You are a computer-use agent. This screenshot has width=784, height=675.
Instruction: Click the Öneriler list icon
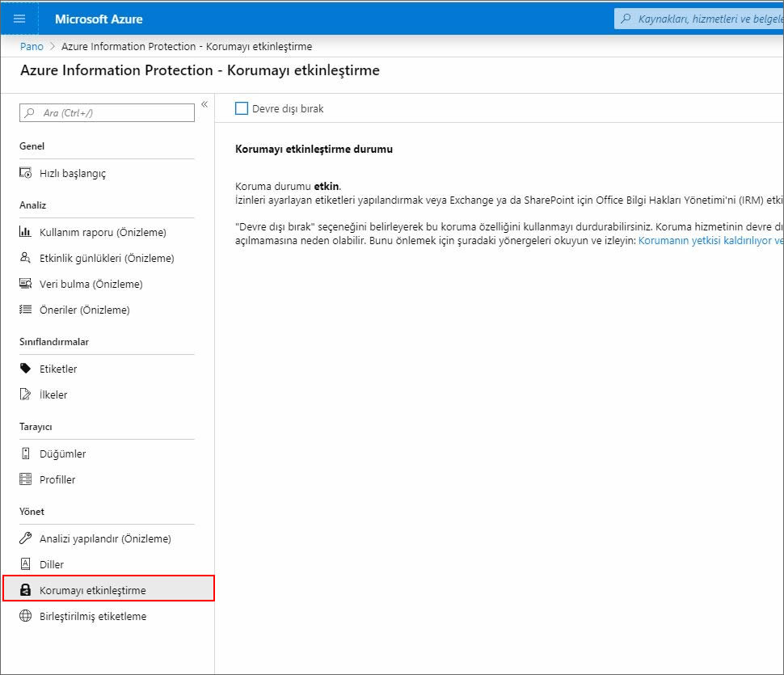26,310
